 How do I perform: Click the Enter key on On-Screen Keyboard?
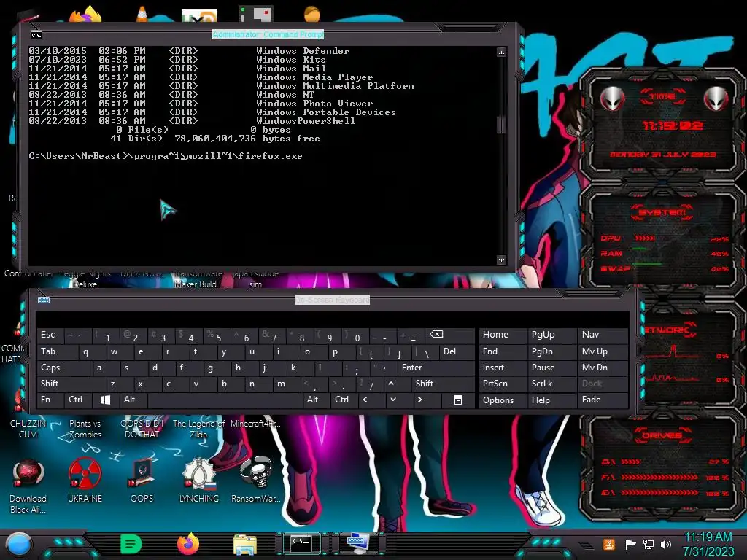coord(436,367)
